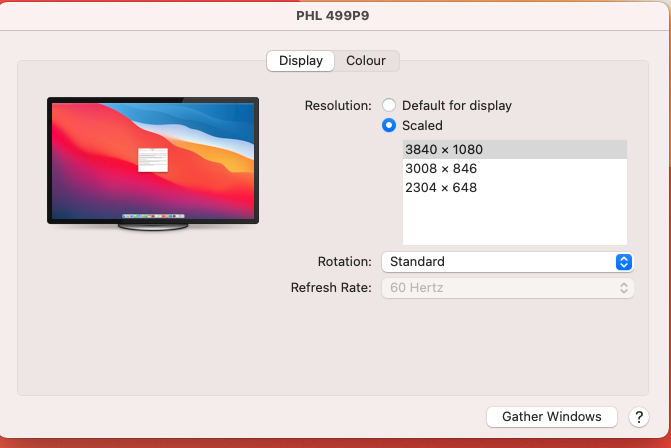
Task: Choose the 3008 × 846 resolution
Action: coord(515,169)
